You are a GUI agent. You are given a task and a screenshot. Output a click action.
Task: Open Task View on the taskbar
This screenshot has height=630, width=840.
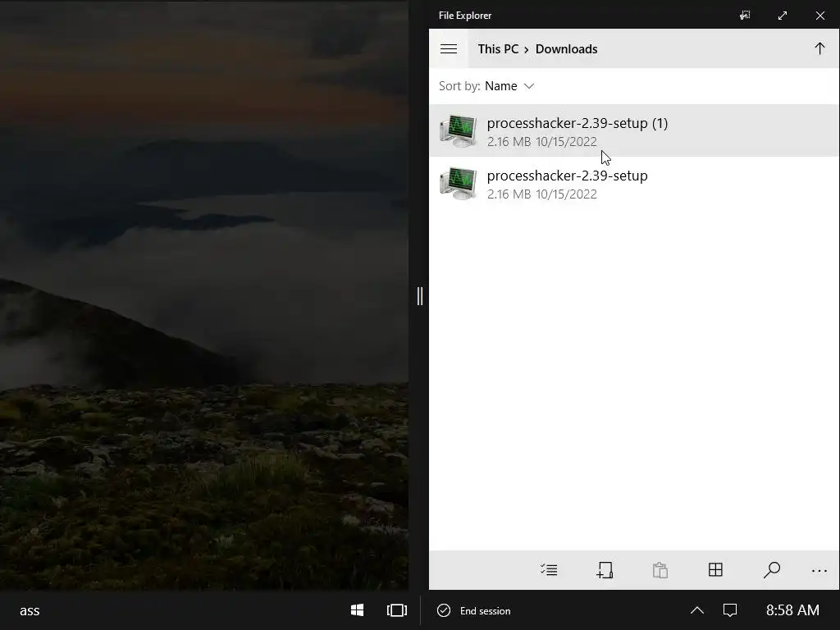coord(397,610)
